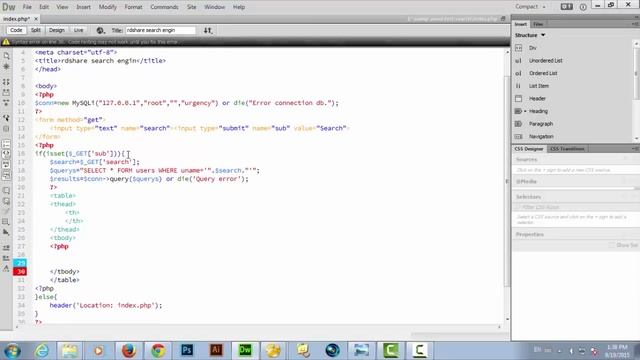The width and height of the screenshot is (640, 360).
Task: Click the Balance Braces icon
Action: [x=6, y=129]
